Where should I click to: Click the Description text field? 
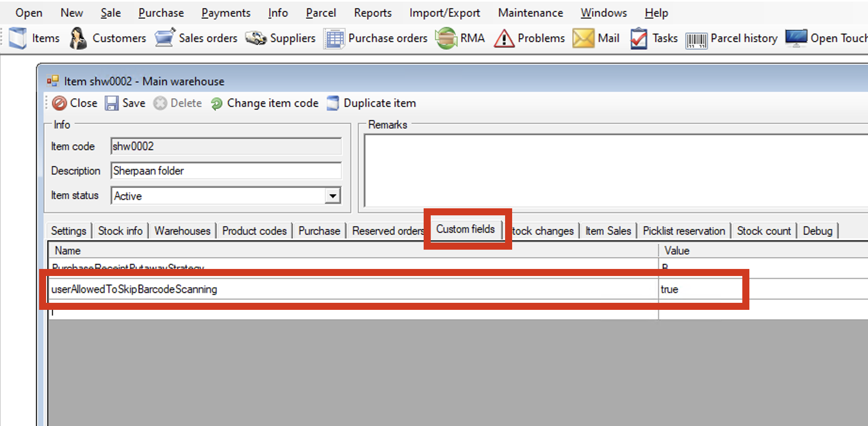[226, 171]
